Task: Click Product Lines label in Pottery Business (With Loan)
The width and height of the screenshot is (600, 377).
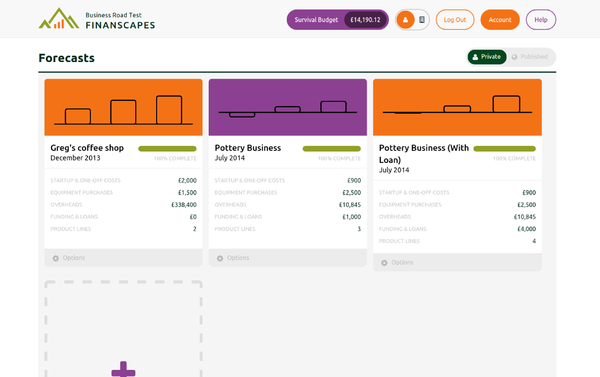Action: click(399, 241)
